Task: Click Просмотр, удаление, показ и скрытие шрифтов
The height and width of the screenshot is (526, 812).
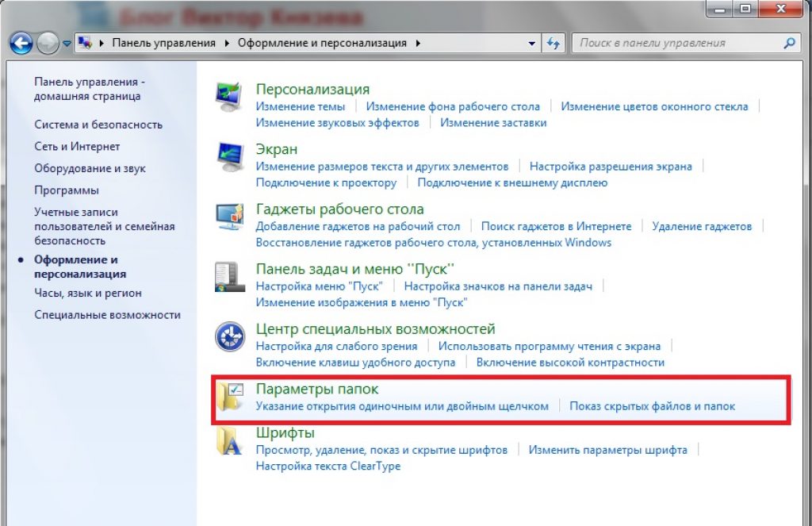Action: tap(381, 450)
